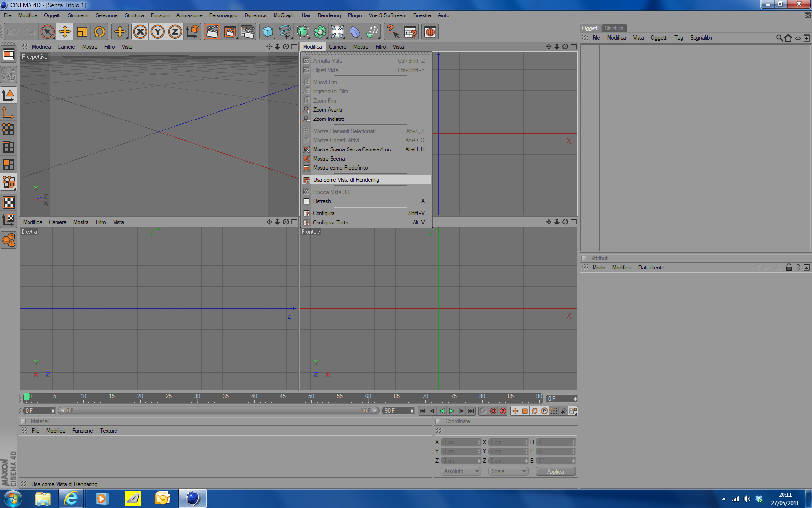Undo the last action arrow
Screen dimensions: 812x508
(x=13, y=32)
